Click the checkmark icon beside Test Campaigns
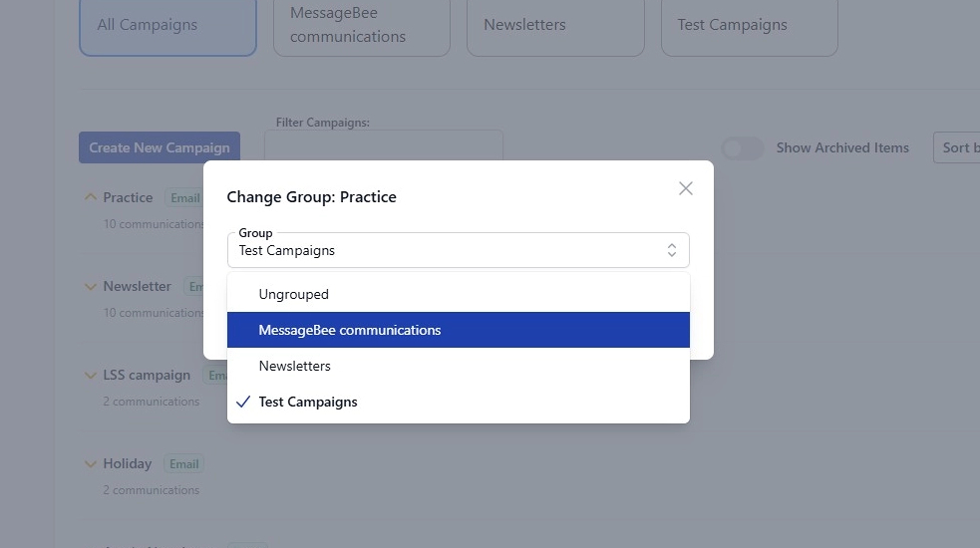This screenshot has height=548, width=980. coord(243,402)
